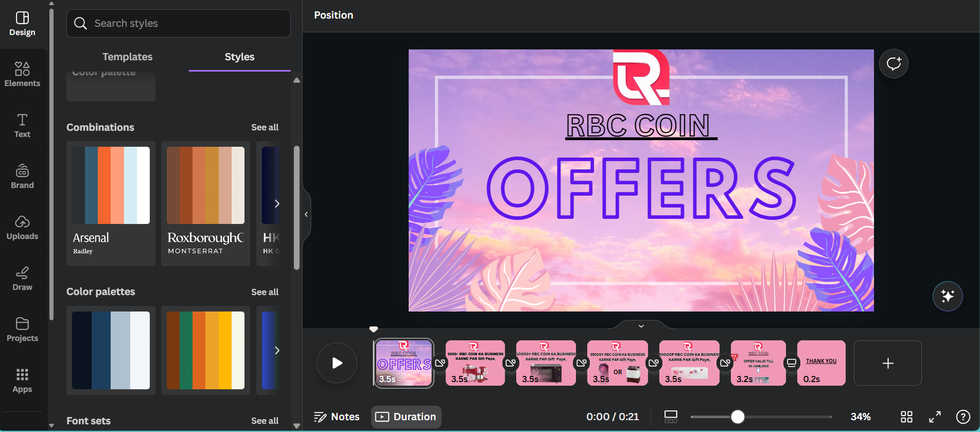Open the Apps grid panel
The height and width of the screenshot is (432, 980).
point(22,381)
